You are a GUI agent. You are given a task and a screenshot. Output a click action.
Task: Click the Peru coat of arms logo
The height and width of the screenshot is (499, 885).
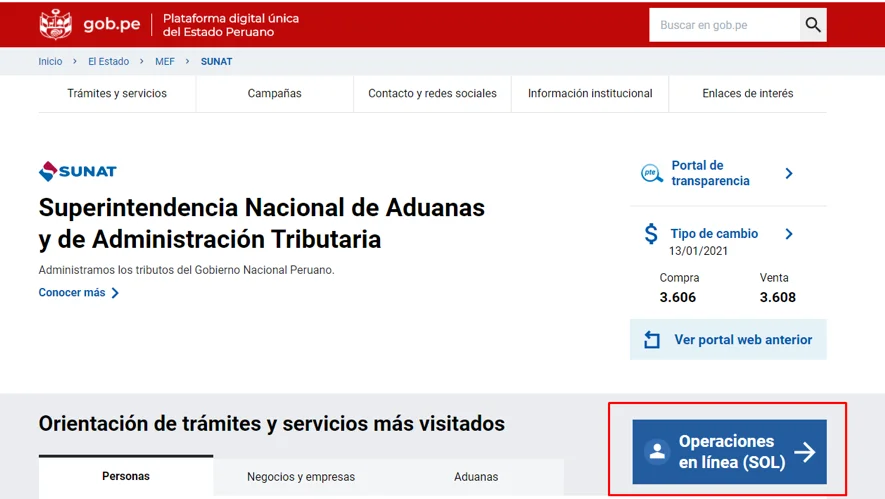pyautogui.click(x=55, y=25)
